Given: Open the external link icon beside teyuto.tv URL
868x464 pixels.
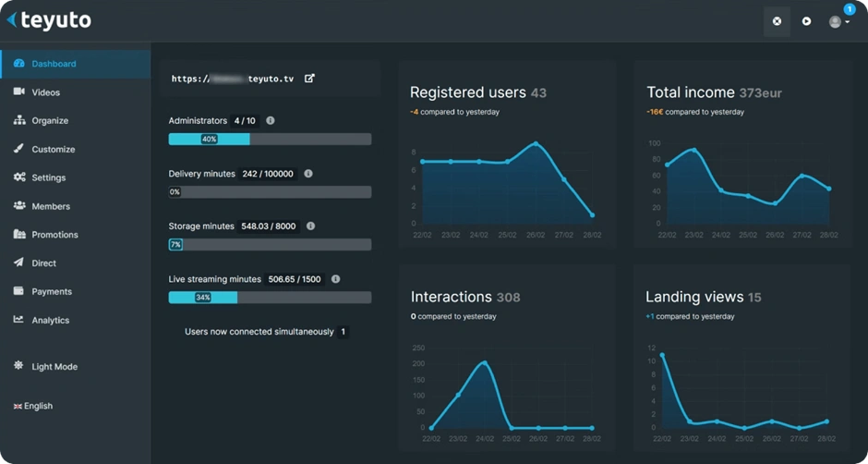Looking at the screenshot, I should click(309, 79).
